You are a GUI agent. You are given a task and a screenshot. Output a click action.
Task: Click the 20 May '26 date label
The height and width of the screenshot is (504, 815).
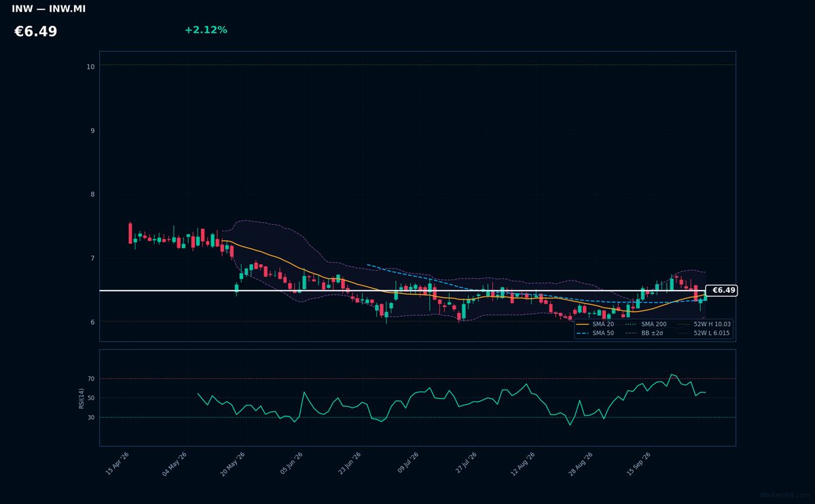click(x=232, y=463)
